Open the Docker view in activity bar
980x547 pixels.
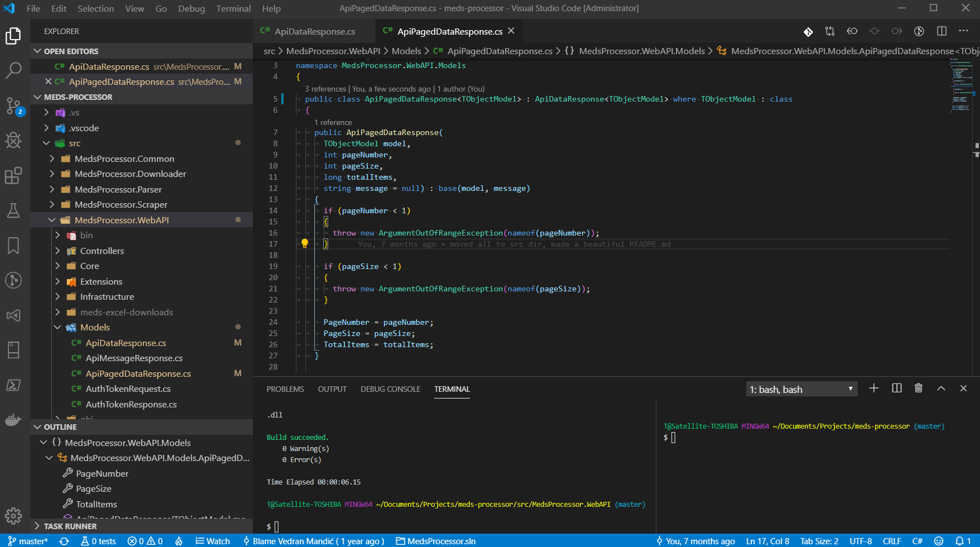(x=13, y=420)
